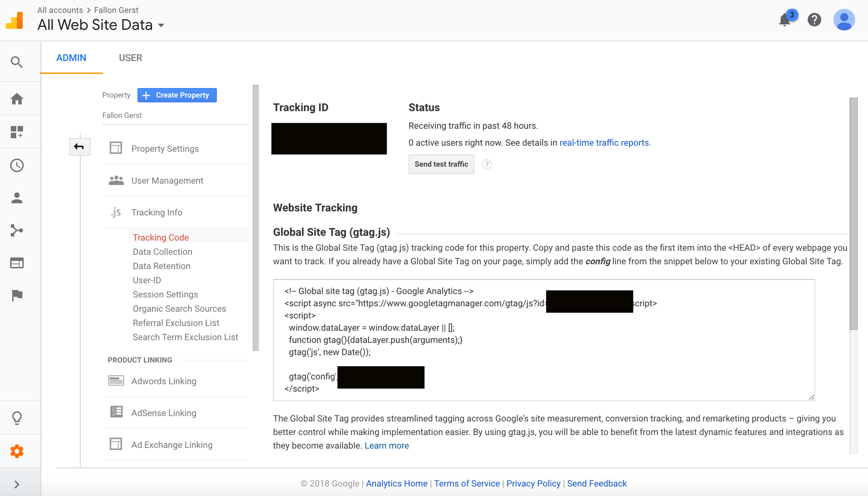The height and width of the screenshot is (496, 868).
Task: Click property column scrollbar
Action: [x=256, y=218]
